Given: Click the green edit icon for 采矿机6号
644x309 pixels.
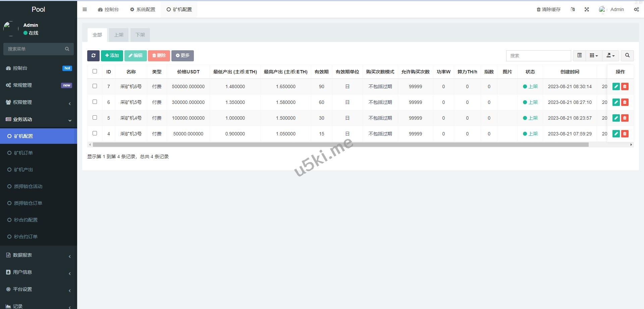Looking at the screenshot, I should [616, 86].
